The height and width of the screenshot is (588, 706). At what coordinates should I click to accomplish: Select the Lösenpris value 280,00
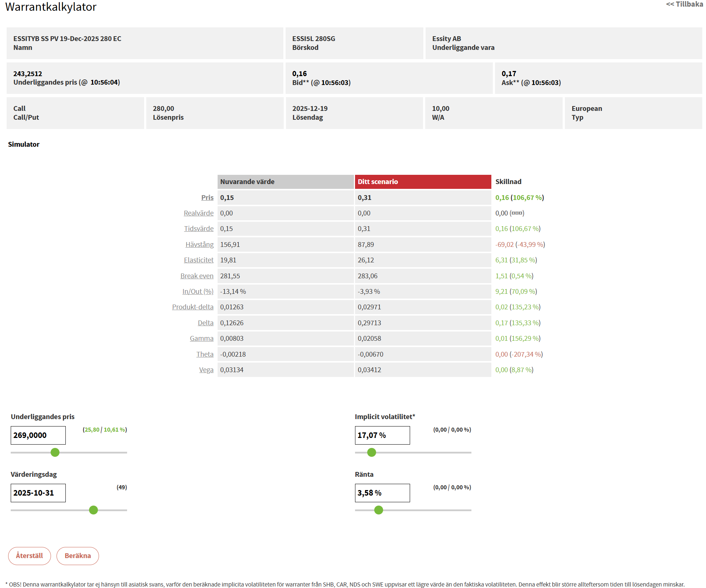point(163,108)
